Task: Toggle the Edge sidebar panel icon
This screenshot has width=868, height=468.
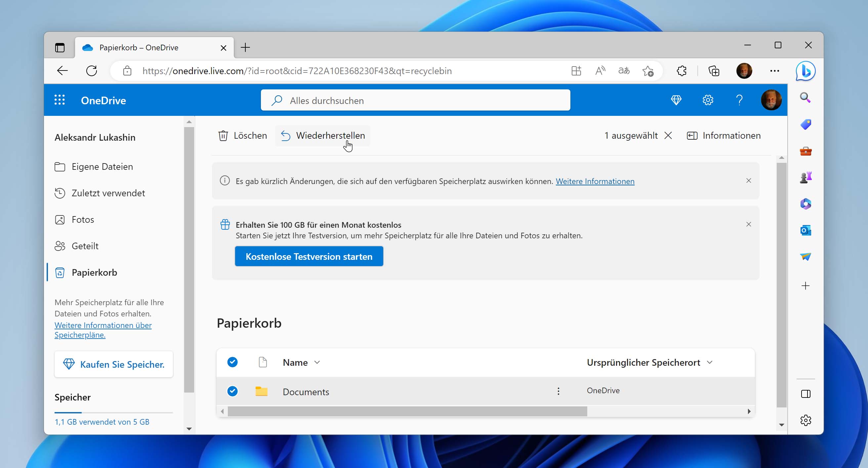Action: 805,394
